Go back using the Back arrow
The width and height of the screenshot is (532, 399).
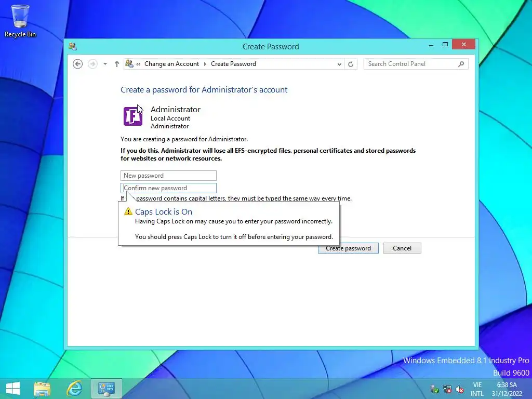78,64
